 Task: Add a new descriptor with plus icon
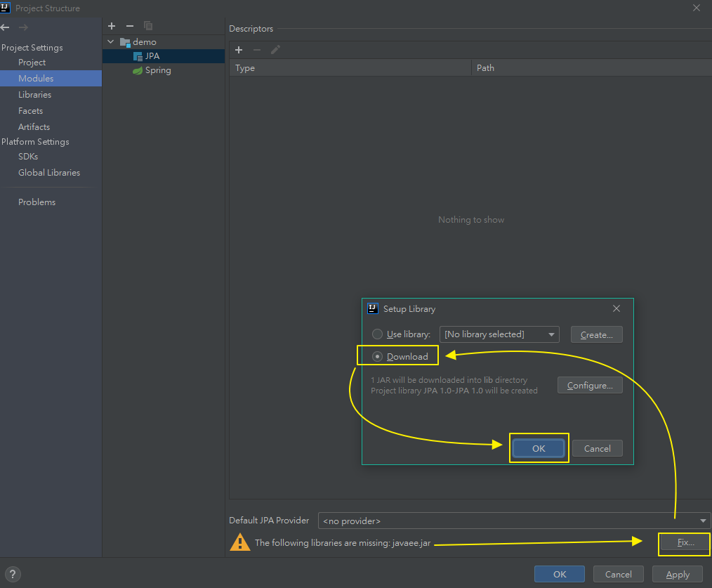tap(239, 50)
